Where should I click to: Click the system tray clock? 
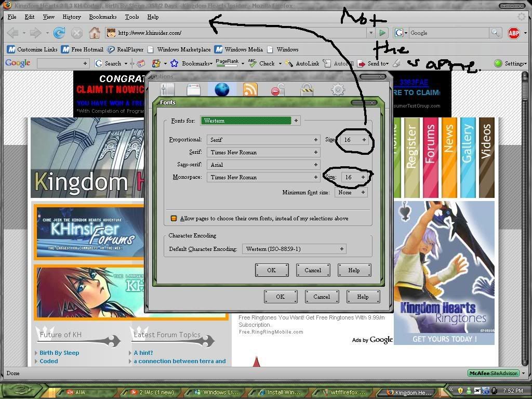pyautogui.click(x=513, y=391)
